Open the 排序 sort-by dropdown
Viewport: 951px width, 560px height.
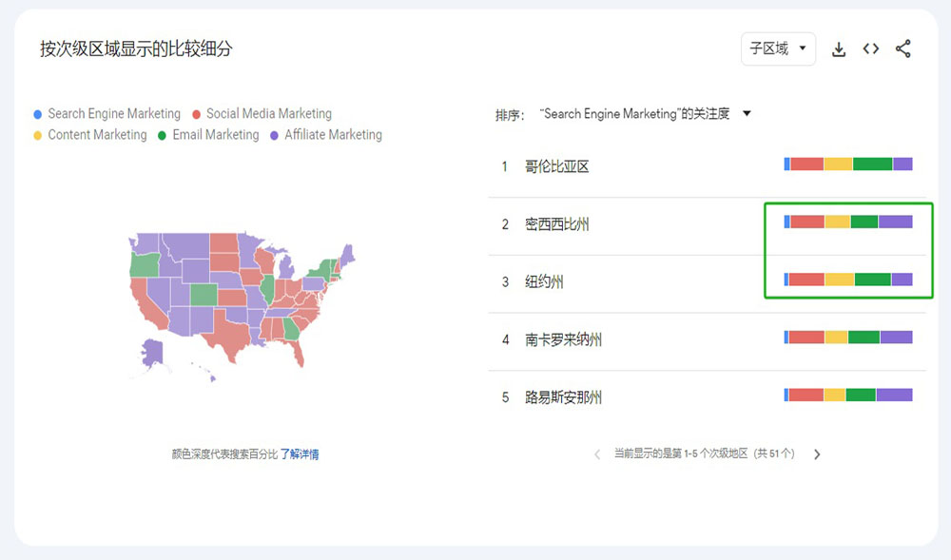pyautogui.click(x=646, y=114)
